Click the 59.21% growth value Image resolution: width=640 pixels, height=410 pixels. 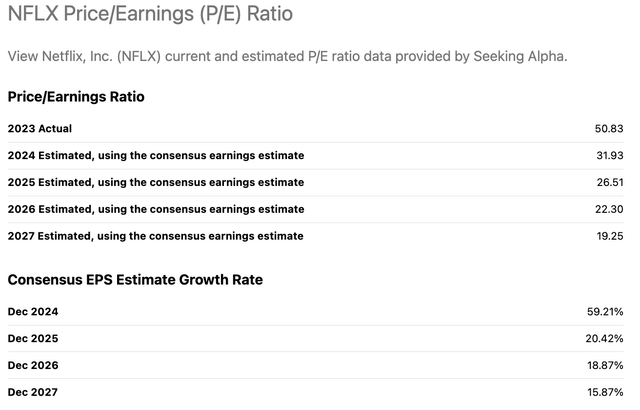coord(605,311)
